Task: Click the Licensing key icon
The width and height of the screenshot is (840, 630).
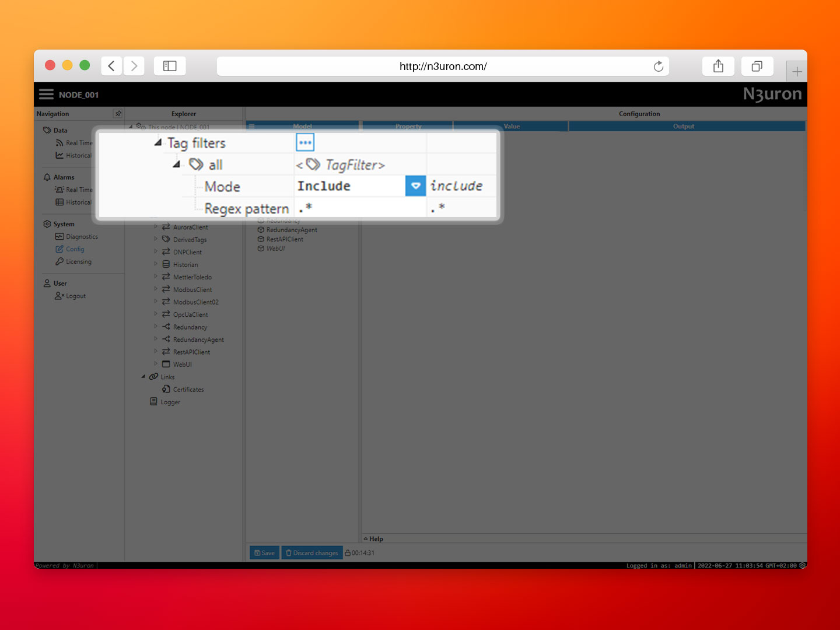Action: 60,262
